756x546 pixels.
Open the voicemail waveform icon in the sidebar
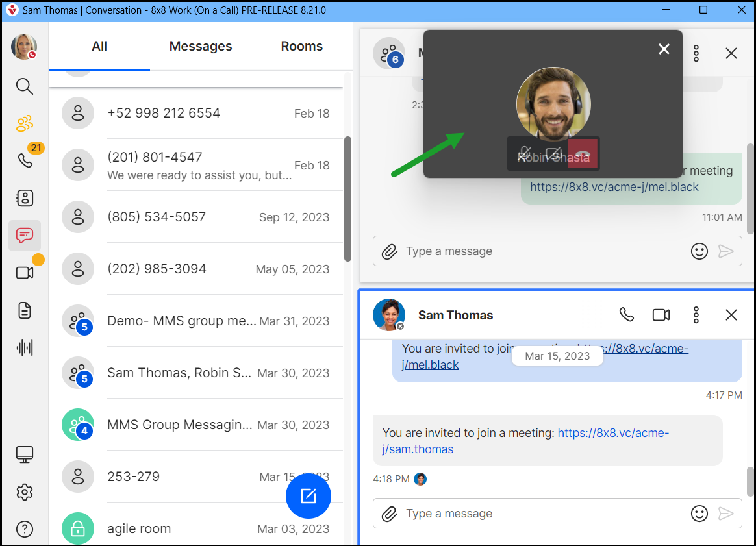(25, 347)
